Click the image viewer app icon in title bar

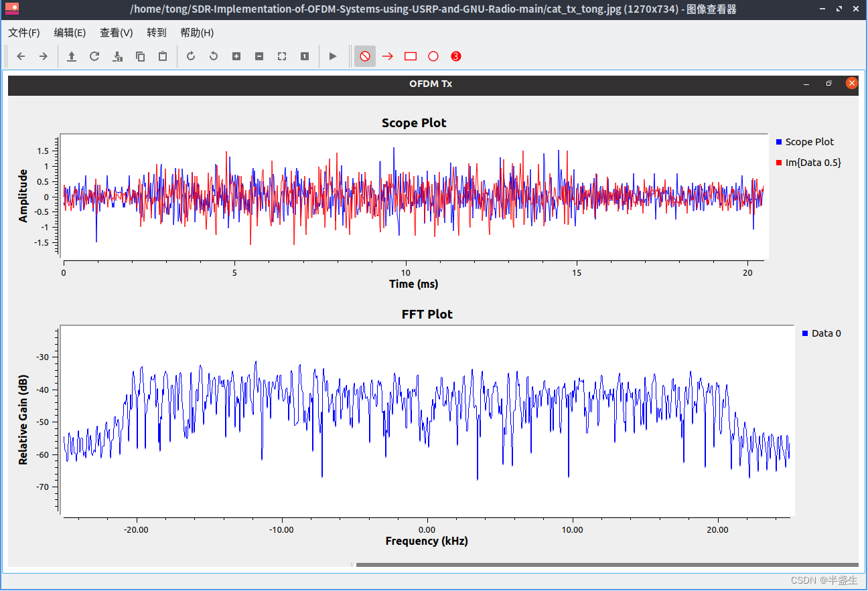coord(11,9)
